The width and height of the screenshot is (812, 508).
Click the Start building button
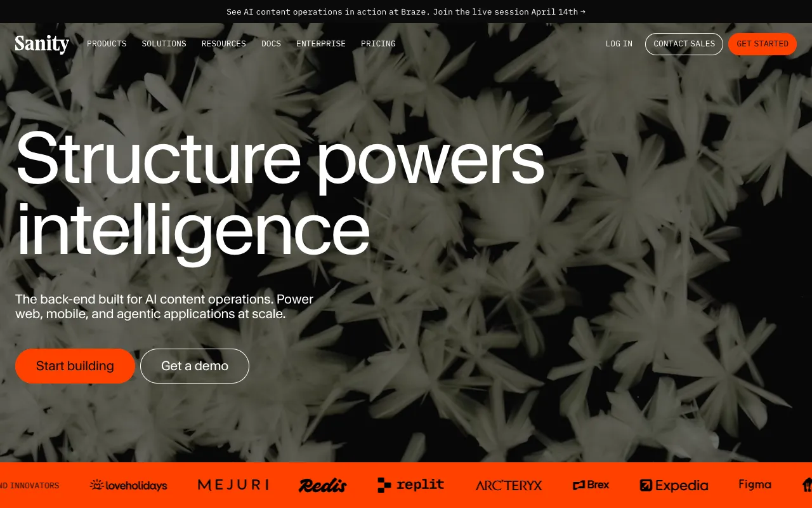click(75, 366)
